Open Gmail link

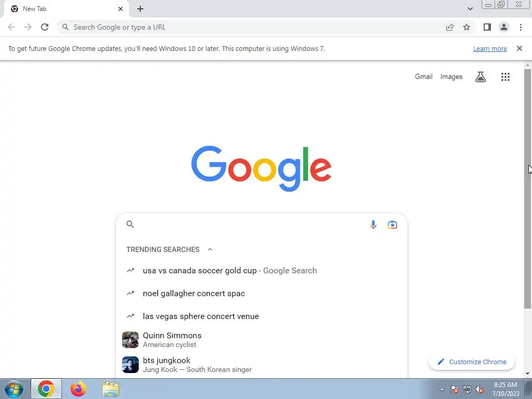tap(423, 77)
